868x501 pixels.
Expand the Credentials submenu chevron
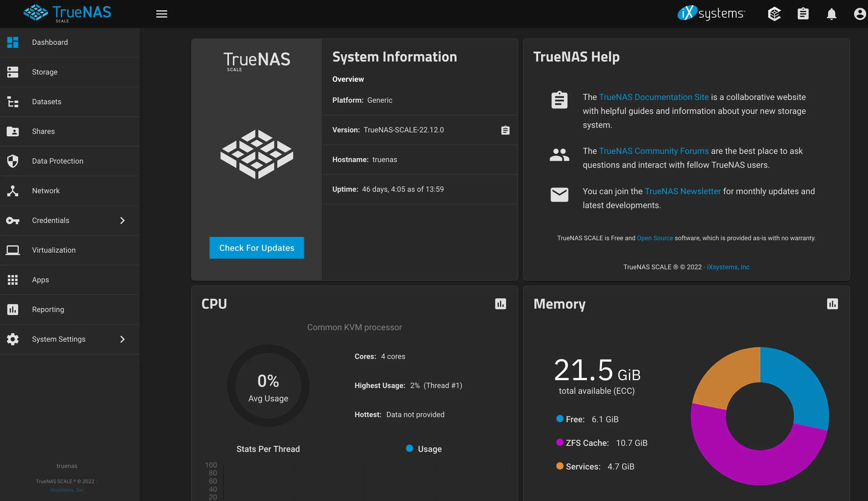[122, 221]
